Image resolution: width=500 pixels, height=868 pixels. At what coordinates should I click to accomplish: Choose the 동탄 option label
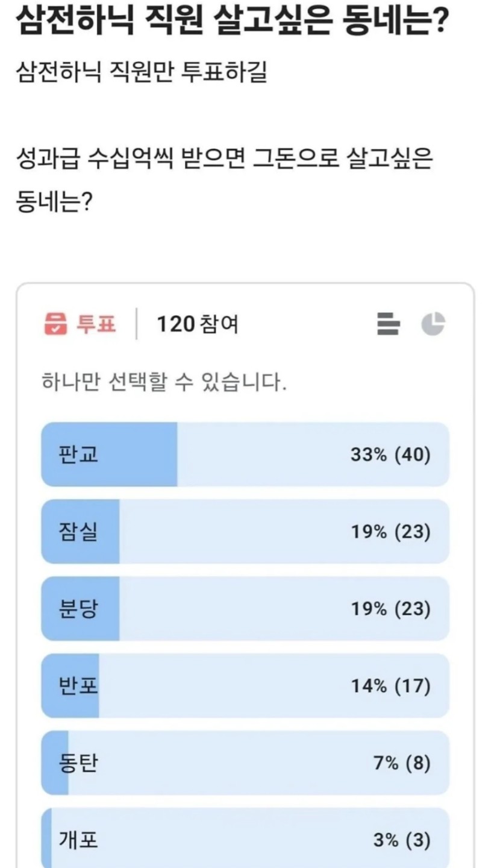click(x=78, y=763)
